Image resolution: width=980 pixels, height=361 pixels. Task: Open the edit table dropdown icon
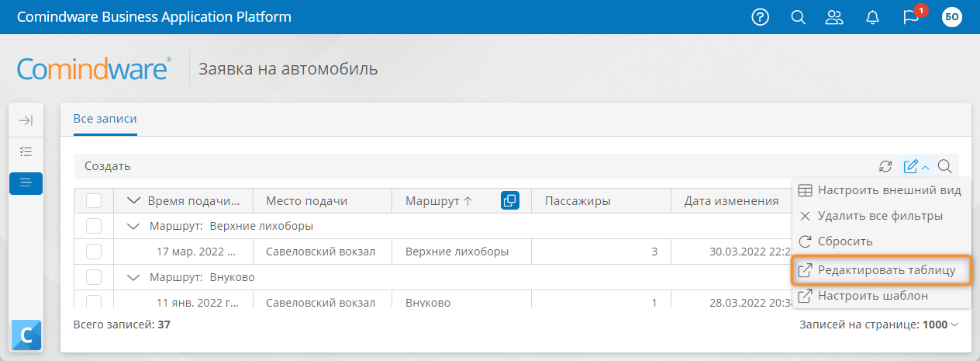916,166
